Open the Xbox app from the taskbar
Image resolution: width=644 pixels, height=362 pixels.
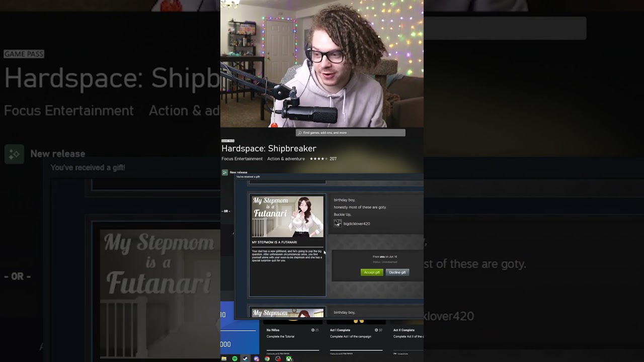tap(289, 358)
